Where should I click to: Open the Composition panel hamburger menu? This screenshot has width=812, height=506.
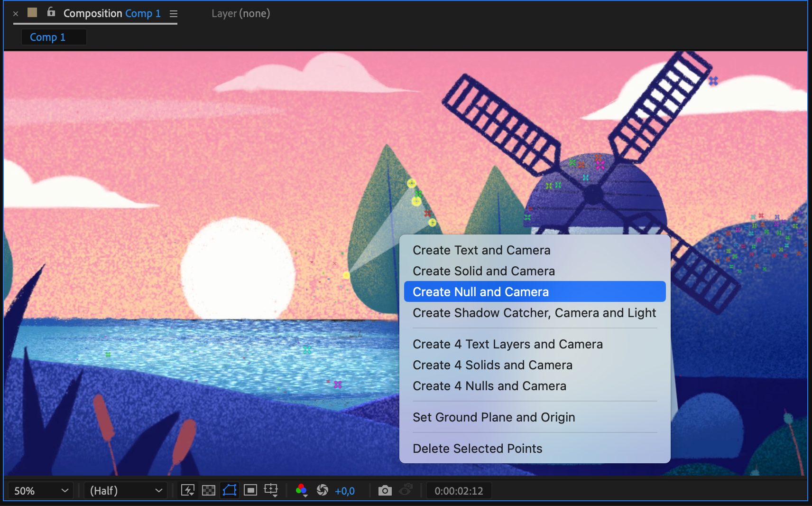(174, 14)
